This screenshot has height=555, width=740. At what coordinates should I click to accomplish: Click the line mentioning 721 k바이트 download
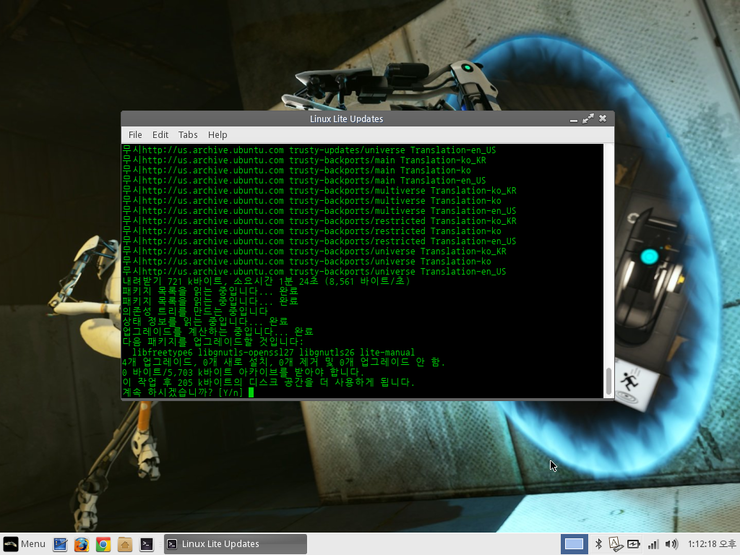tap(266, 281)
